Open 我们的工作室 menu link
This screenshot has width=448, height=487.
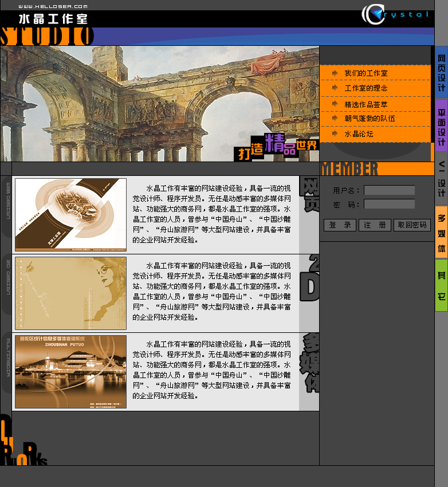366,73
